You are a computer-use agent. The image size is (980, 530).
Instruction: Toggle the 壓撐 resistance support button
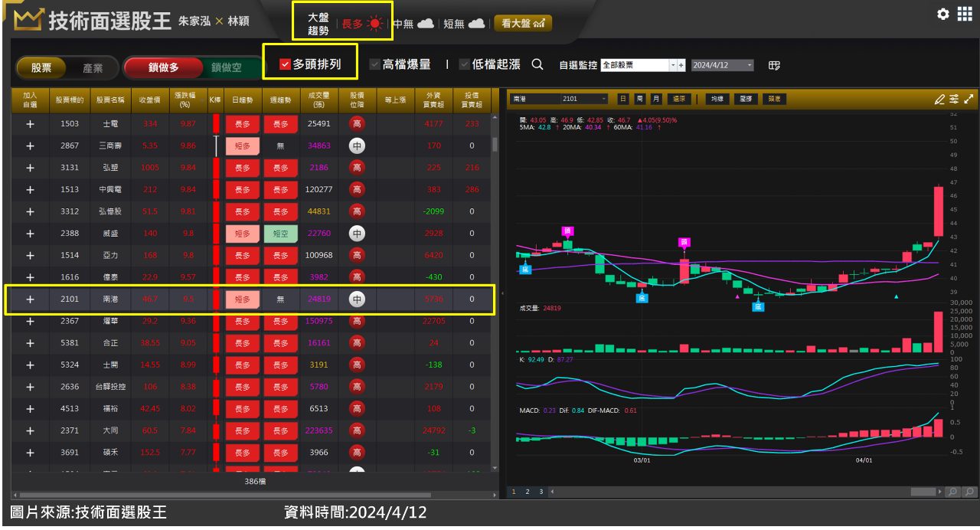tap(745, 99)
